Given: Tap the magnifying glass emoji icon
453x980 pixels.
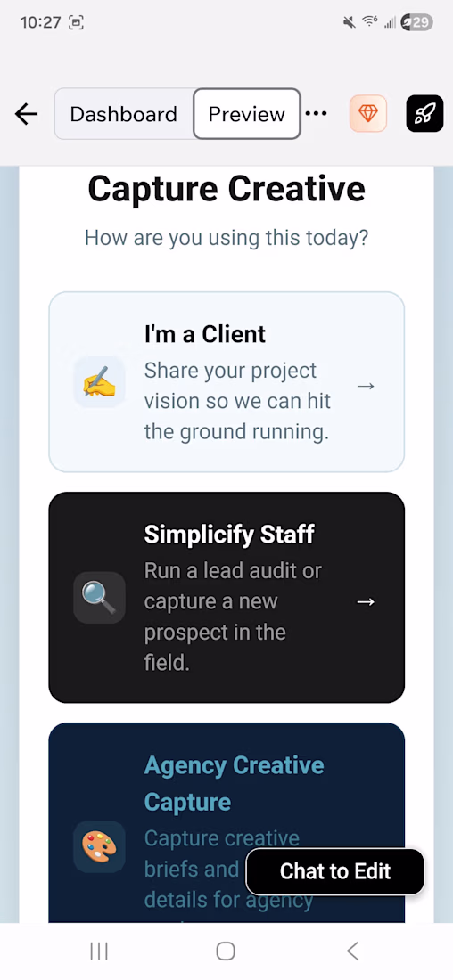Looking at the screenshot, I should [x=100, y=598].
